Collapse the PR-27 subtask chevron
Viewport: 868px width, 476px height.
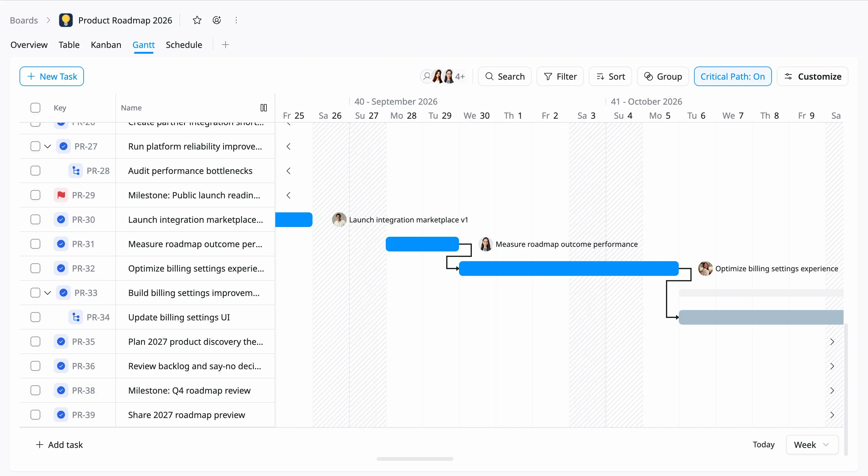coord(48,146)
